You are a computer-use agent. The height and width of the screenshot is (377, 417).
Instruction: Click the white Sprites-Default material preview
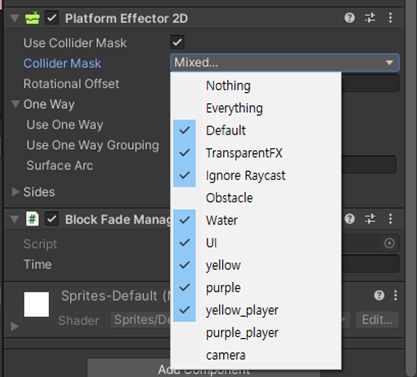pyautogui.click(x=36, y=304)
